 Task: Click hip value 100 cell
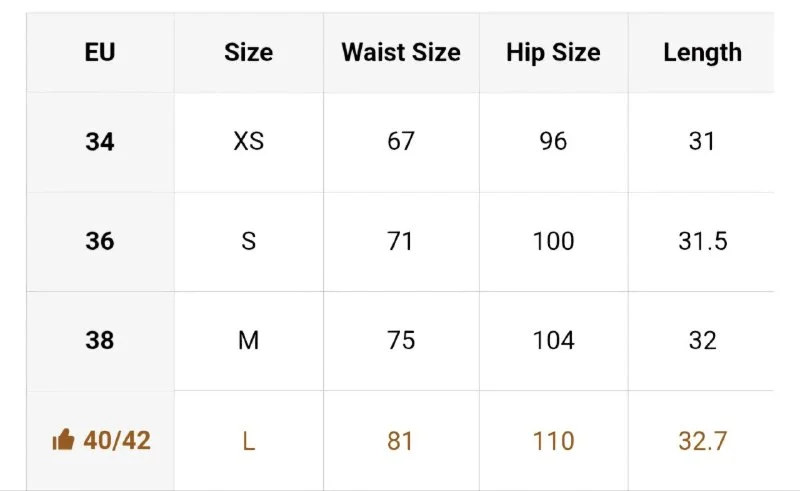point(554,241)
